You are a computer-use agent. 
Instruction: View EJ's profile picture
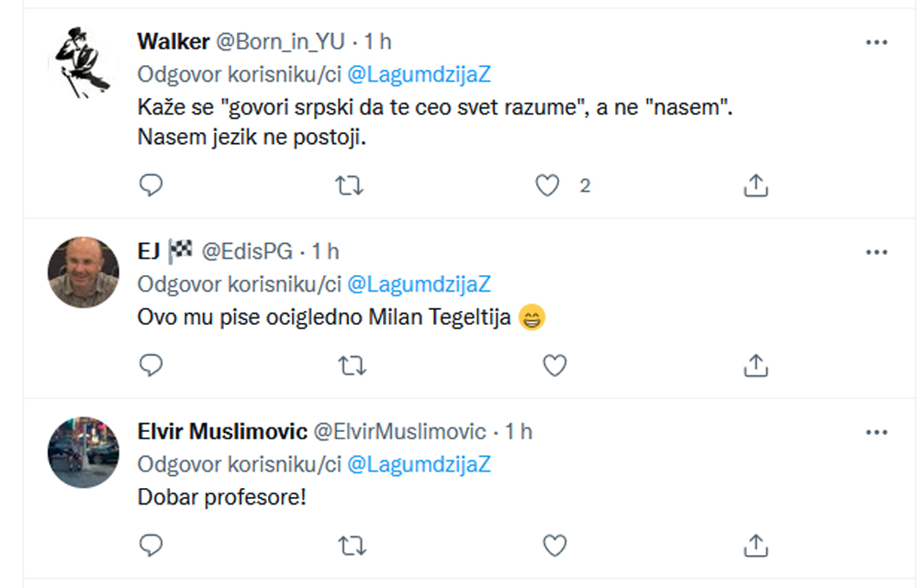click(x=84, y=272)
